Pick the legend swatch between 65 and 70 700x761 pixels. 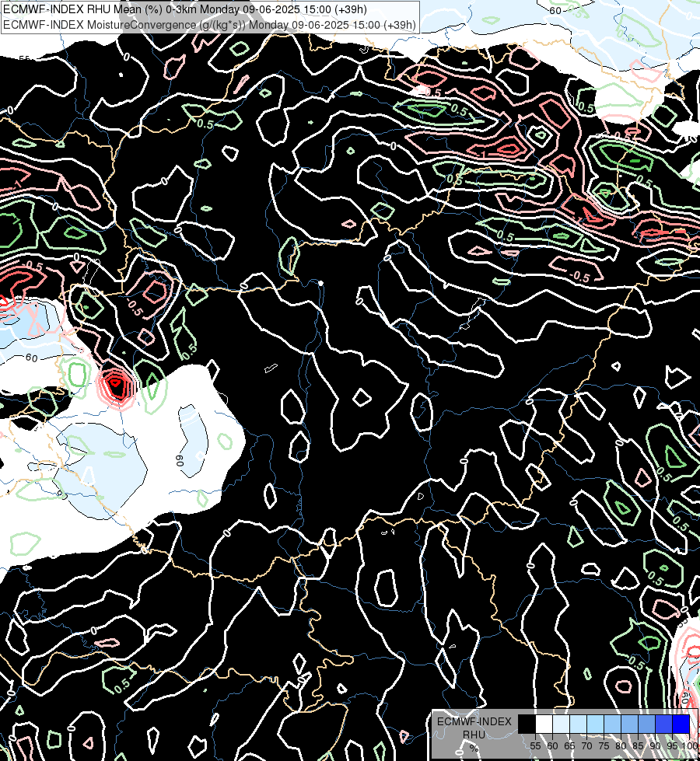pos(578,724)
